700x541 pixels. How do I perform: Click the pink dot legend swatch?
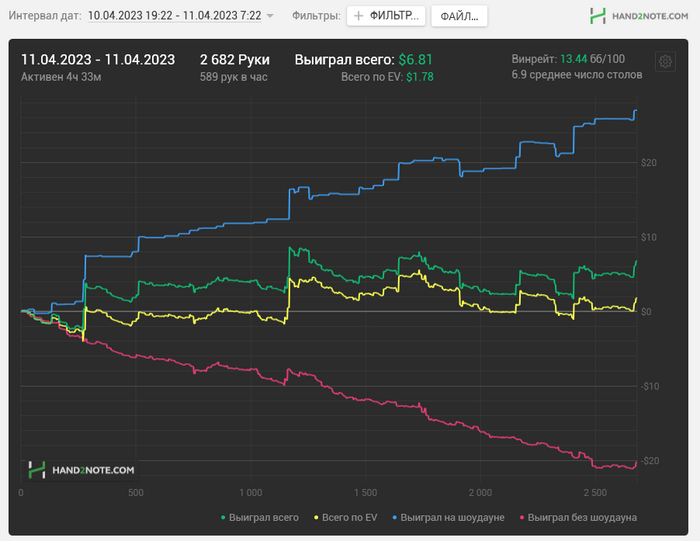[x=522, y=518]
